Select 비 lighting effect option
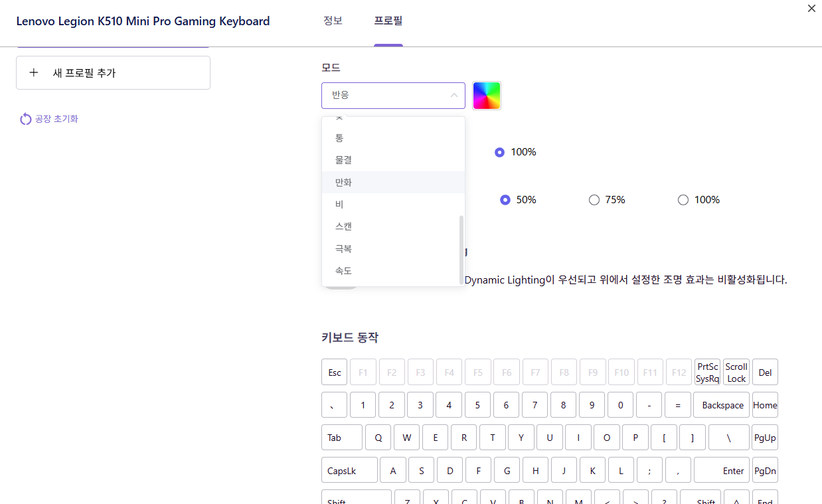This screenshot has height=504, width=822. [393, 205]
